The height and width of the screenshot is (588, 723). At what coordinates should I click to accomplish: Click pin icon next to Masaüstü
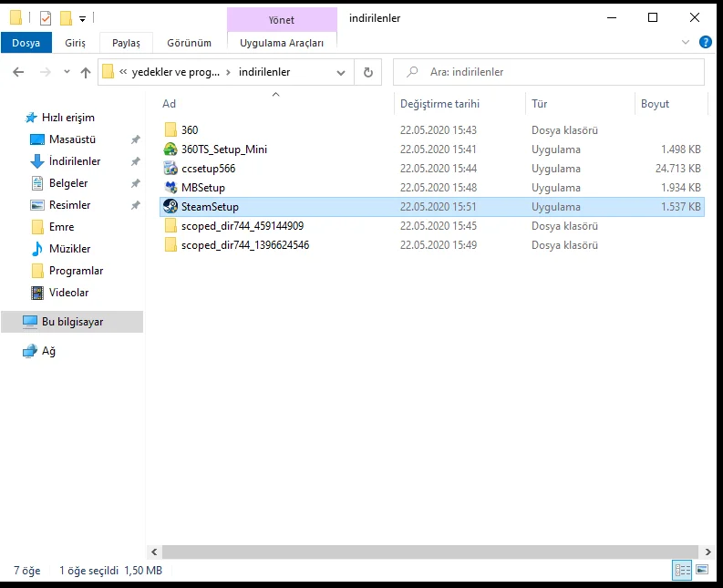136,139
